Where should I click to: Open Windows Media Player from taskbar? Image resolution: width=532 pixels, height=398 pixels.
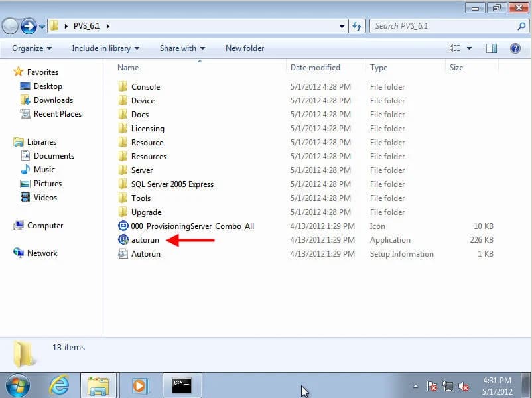[140, 385]
